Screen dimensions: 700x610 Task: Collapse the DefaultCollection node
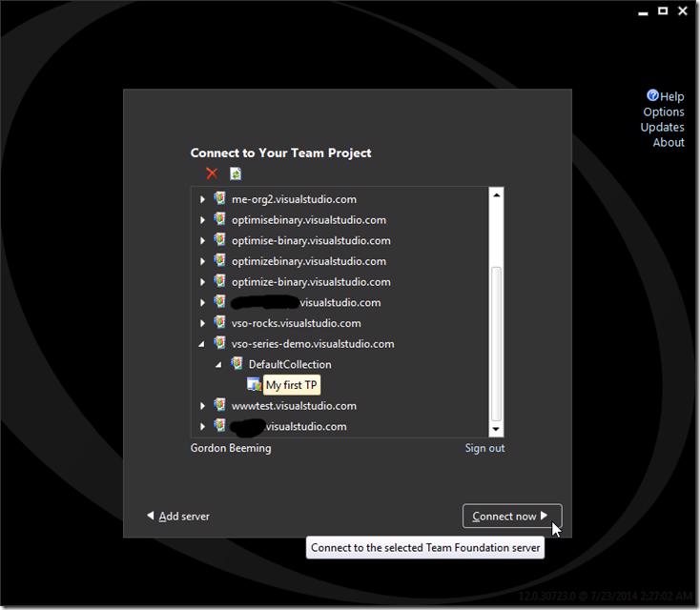pos(218,365)
